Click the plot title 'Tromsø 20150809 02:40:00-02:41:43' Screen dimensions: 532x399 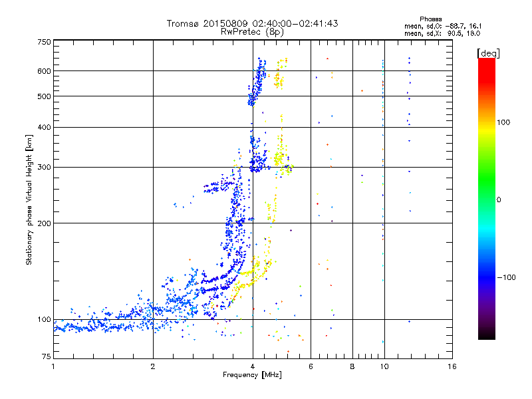click(252, 23)
